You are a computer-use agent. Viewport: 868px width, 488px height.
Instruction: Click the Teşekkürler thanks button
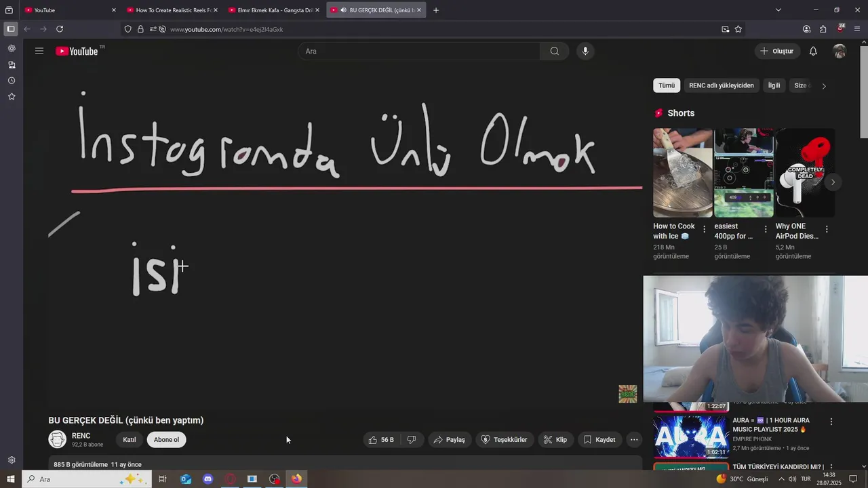(504, 440)
